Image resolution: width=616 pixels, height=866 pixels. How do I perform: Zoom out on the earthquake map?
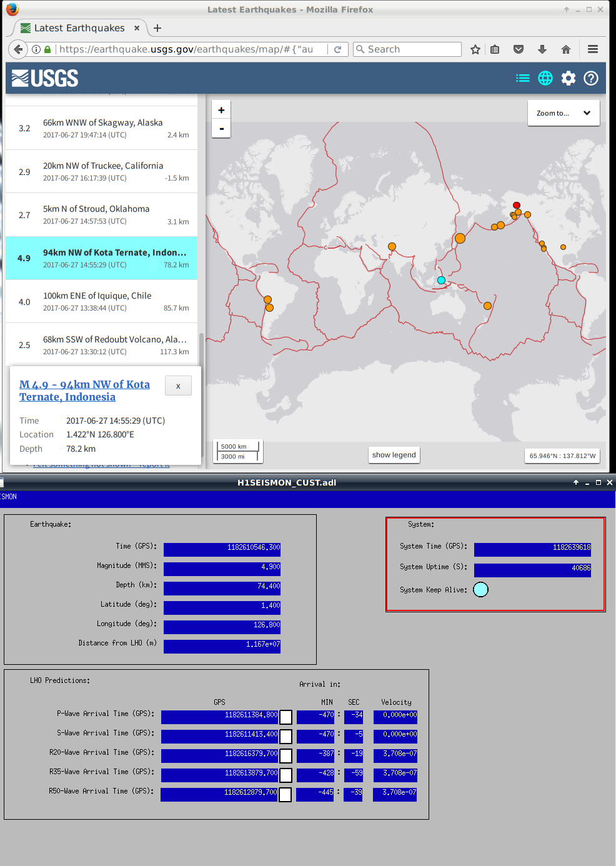[221, 128]
